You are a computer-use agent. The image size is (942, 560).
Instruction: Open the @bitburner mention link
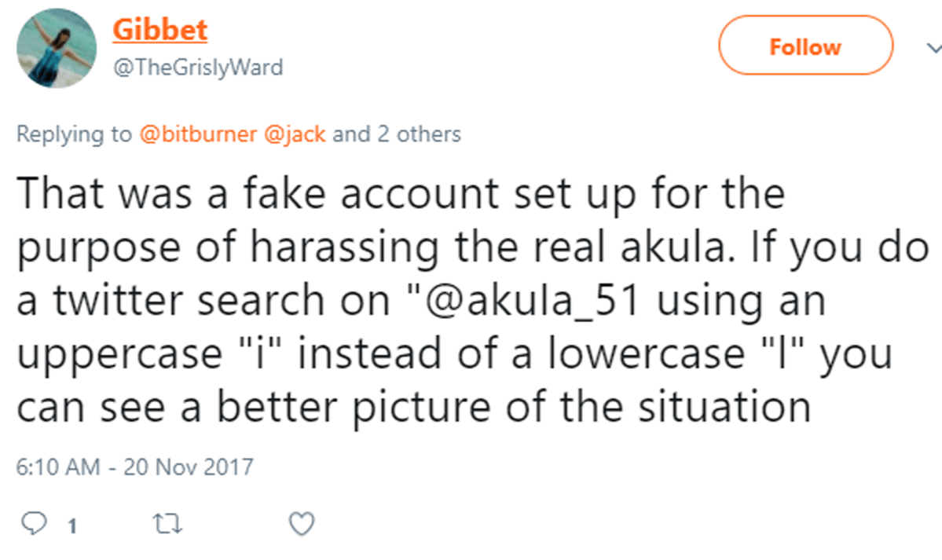197,134
